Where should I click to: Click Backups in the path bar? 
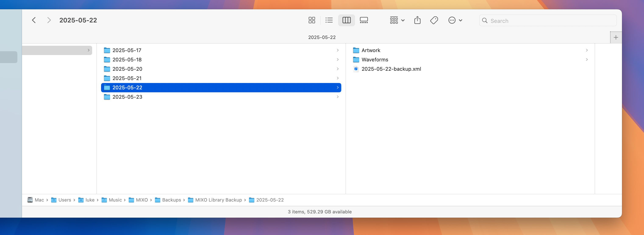172,200
